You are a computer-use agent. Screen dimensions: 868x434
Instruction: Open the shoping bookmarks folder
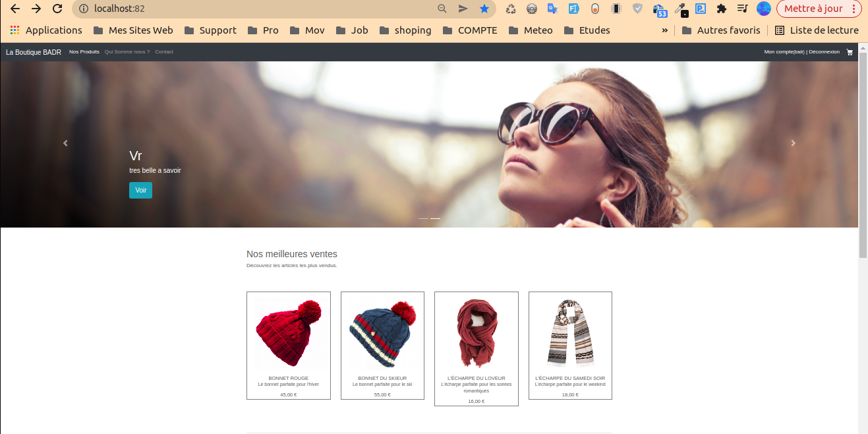click(405, 30)
